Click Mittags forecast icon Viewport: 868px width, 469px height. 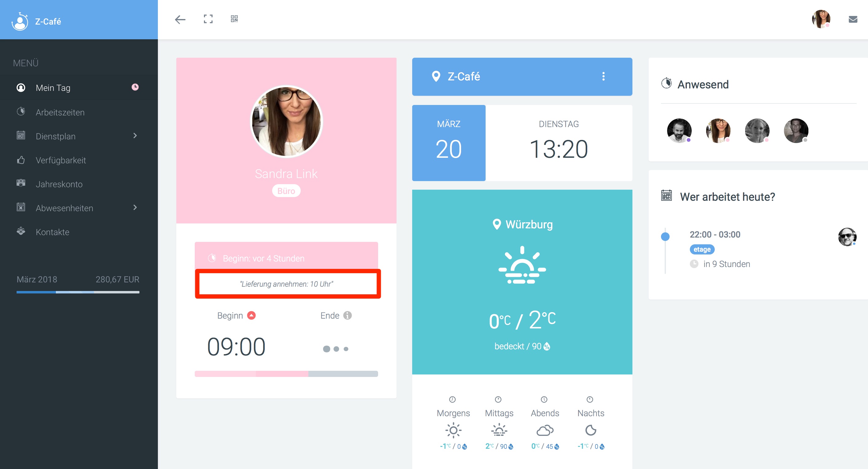499,430
